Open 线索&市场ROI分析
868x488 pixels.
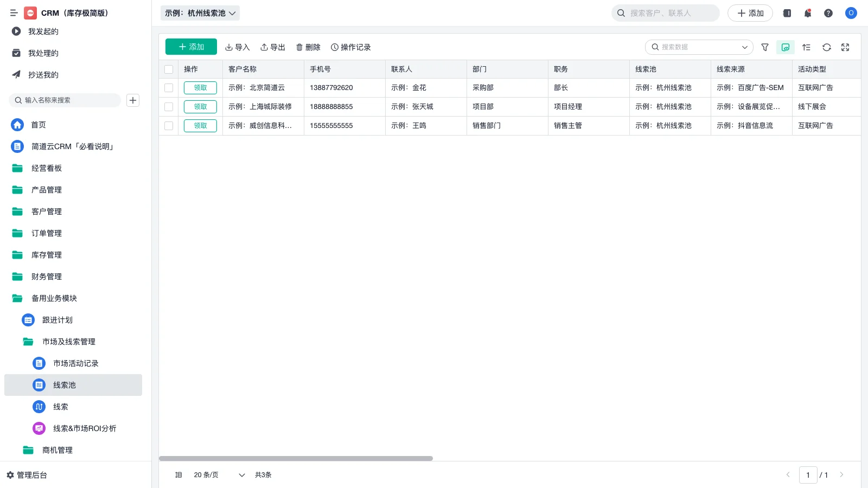[84, 428]
